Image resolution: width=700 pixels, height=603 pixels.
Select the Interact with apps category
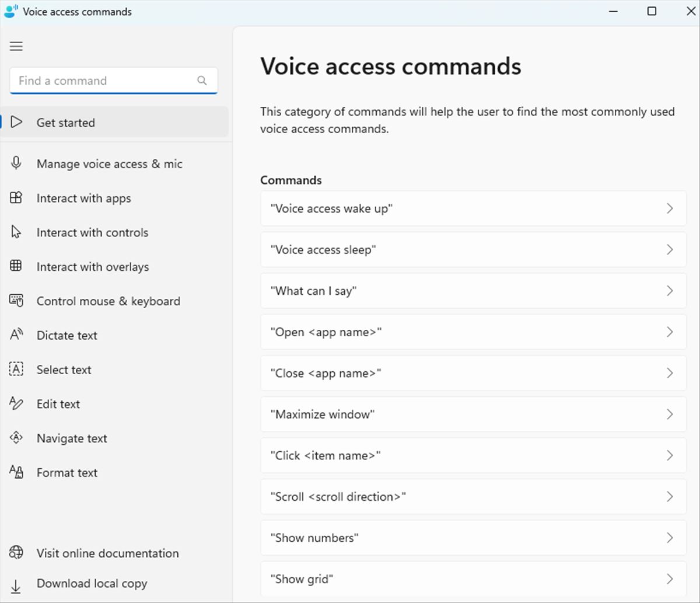coord(83,198)
